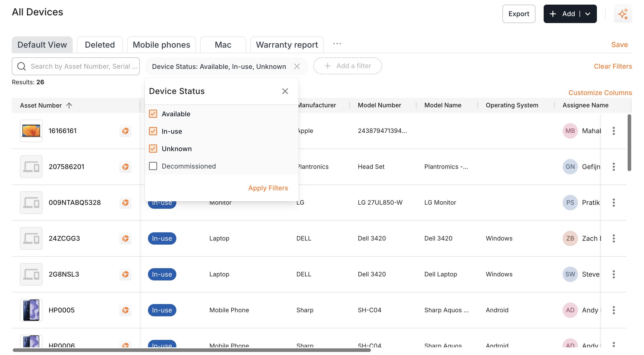Click the Assignee Name column header
Screen dimensions: 644x355
pyautogui.click(x=585, y=105)
